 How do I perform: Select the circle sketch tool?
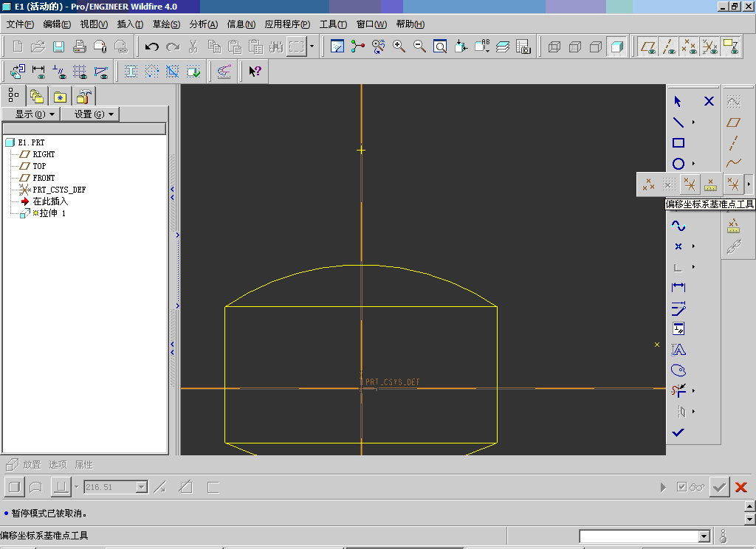(x=678, y=163)
